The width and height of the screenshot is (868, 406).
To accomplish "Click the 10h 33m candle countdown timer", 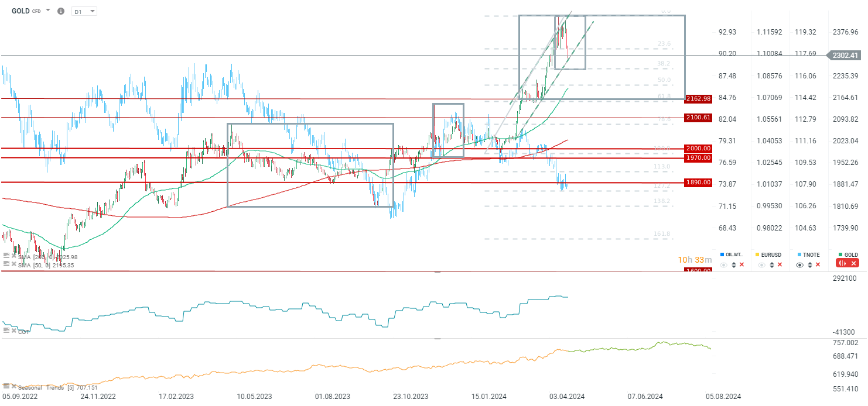I will point(695,260).
